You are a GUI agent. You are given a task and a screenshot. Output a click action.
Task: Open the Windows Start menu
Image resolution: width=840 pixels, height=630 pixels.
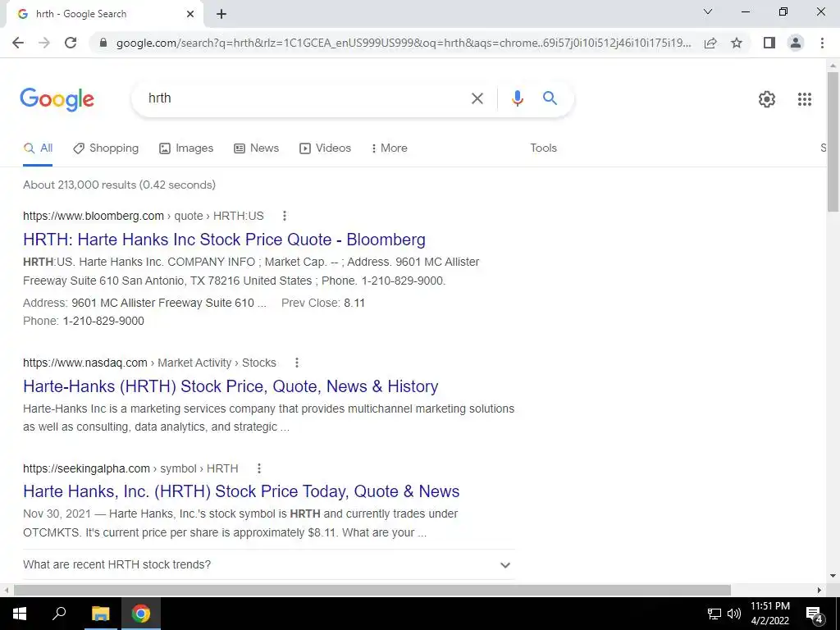tap(20, 614)
